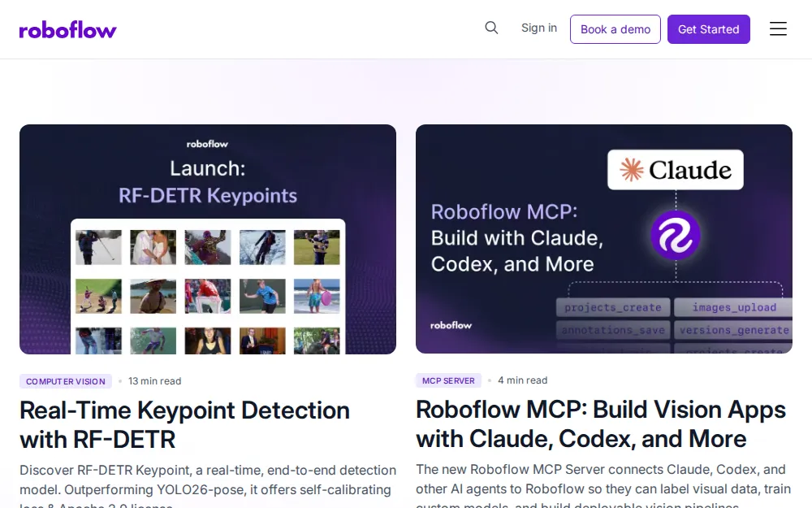Open Roboflow MCP: Build Vision Apps article
This screenshot has height=508, width=812.
[601, 424]
